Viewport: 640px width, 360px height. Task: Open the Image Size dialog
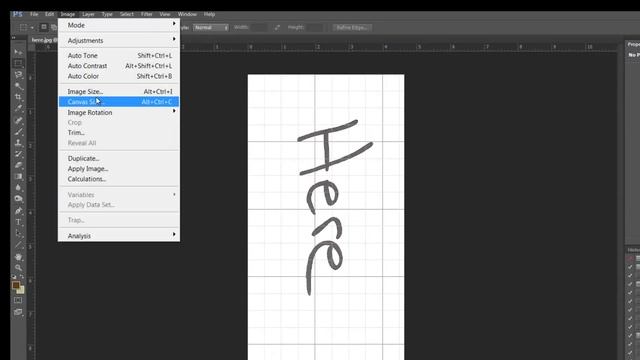119,91
